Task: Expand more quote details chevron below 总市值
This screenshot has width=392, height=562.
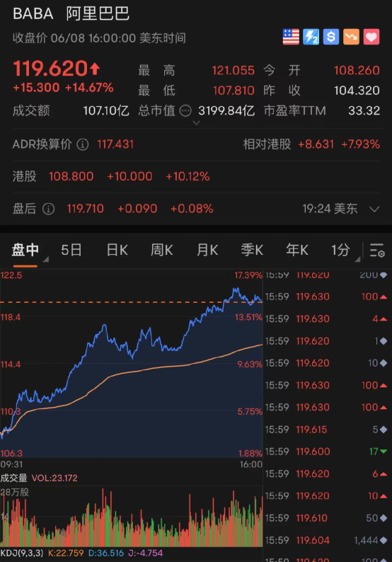Action: [x=196, y=123]
